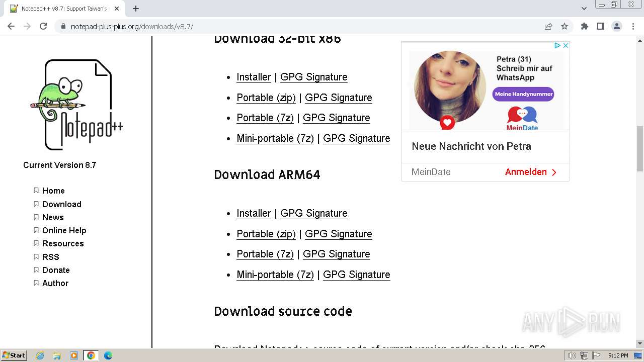Viewport: 644px width, 362px height.
Task: Open 32-bit Portable (zip) GPG Signature
Action: [x=338, y=98]
